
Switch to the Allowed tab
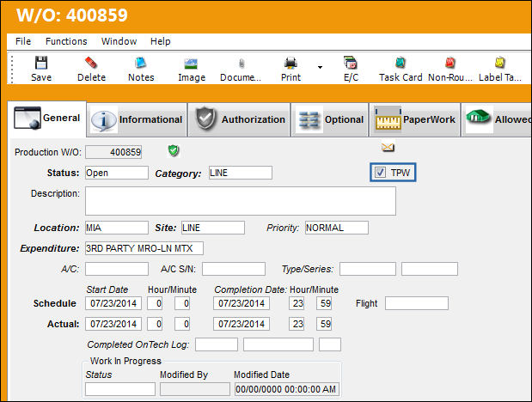pos(497,119)
